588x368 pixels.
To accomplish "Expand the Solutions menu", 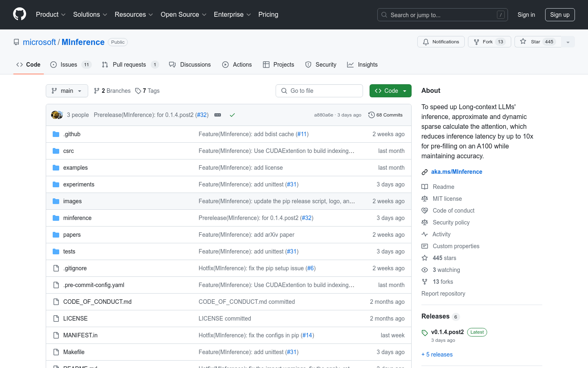I will coord(90,14).
